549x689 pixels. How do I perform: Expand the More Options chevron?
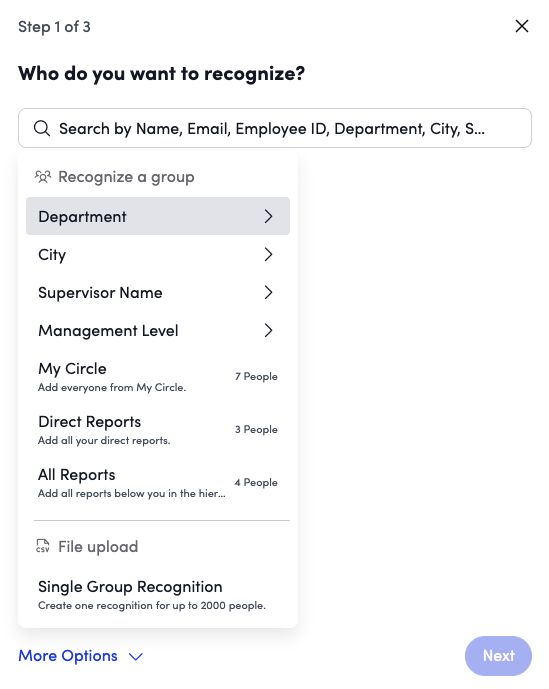(136, 656)
